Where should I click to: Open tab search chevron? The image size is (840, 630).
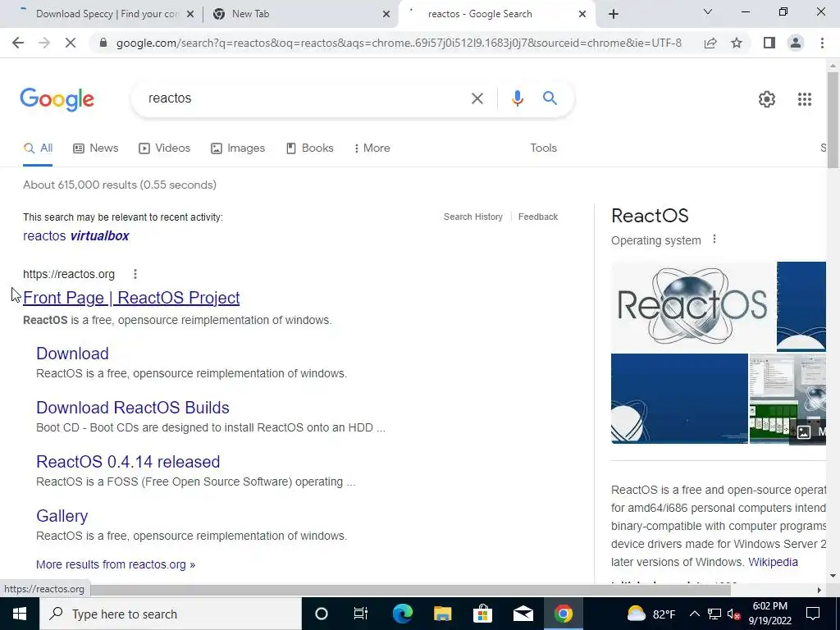pos(708,11)
